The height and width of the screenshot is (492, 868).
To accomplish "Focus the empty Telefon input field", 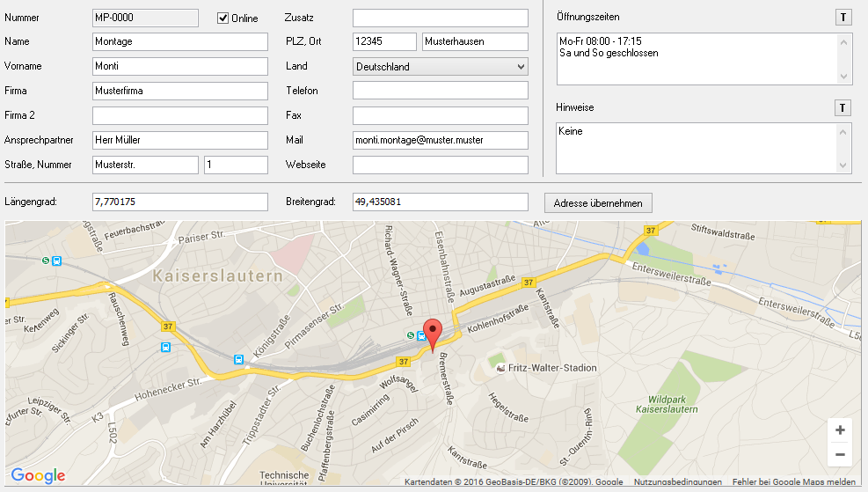I will pos(440,91).
